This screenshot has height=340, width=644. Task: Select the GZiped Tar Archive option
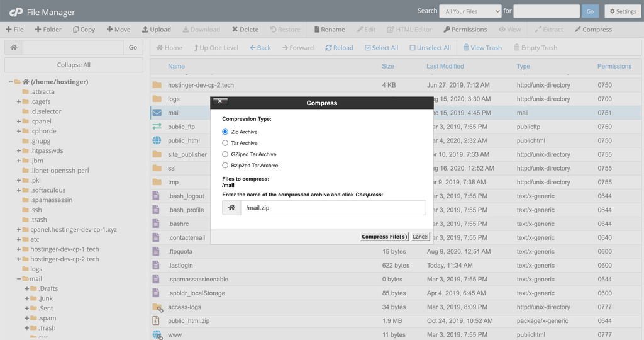pyautogui.click(x=225, y=154)
